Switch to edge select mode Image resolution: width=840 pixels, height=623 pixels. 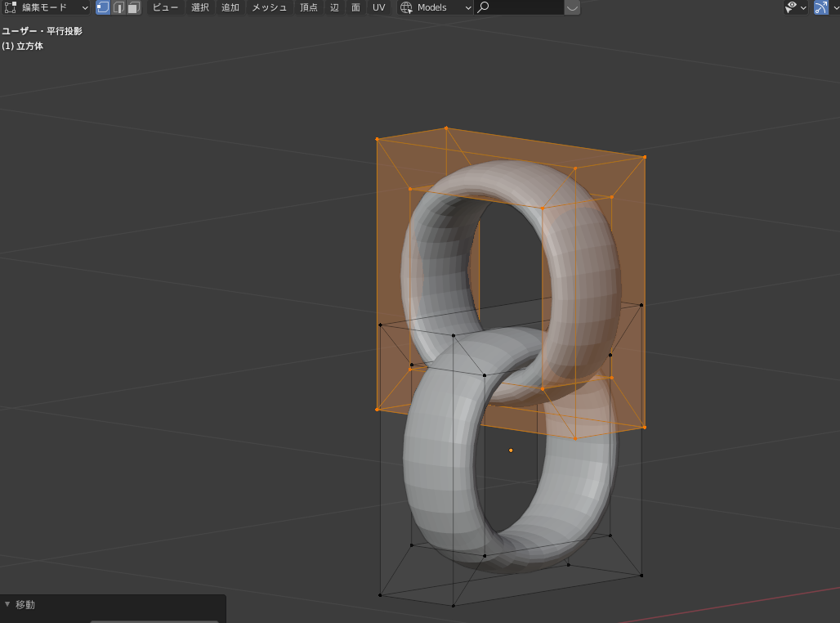click(x=118, y=7)
